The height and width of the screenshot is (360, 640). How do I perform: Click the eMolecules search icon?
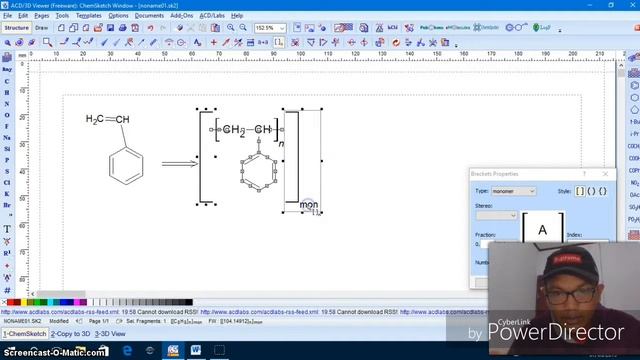click(x=458, y=28)
